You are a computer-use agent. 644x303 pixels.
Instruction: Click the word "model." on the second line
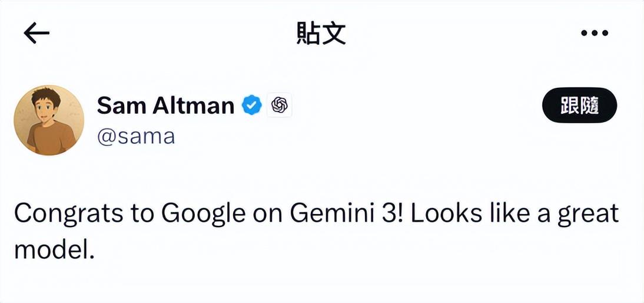pos(54,249)
